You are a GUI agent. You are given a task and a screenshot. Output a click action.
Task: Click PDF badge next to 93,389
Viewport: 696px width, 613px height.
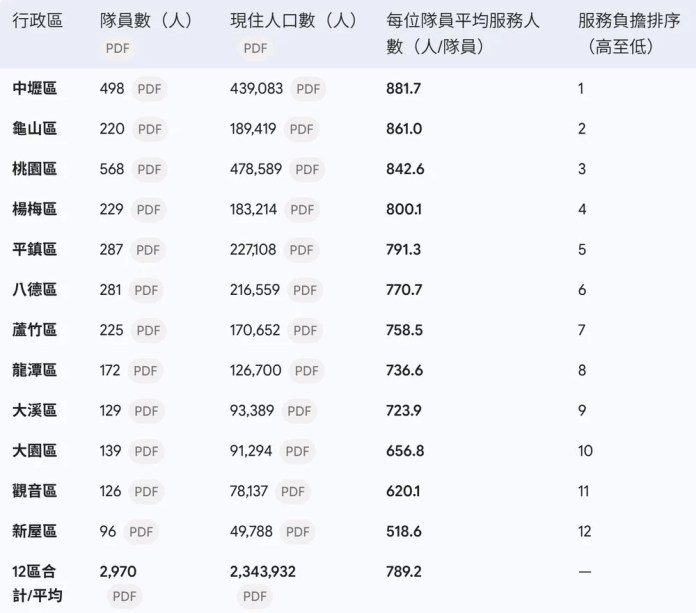coord(299,411)
